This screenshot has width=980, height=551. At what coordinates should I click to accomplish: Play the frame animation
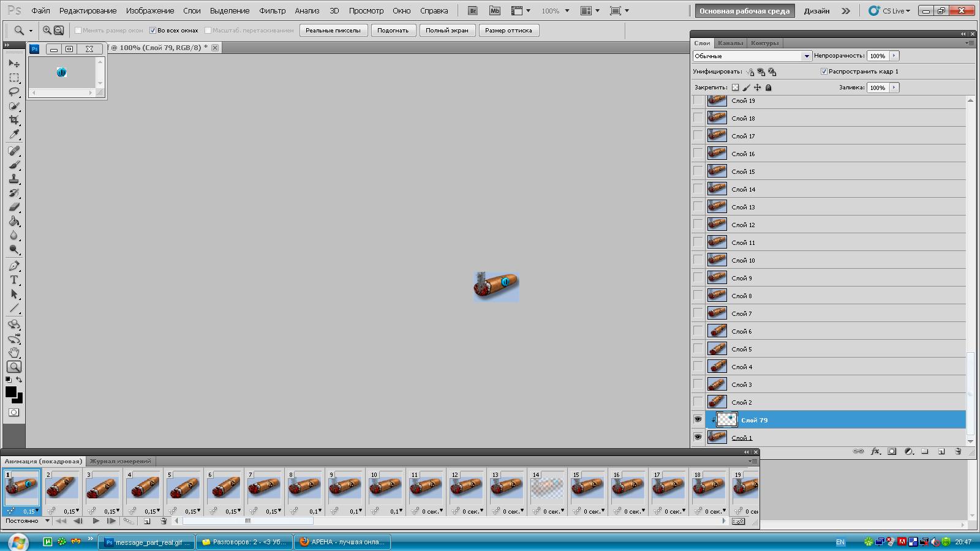pyautogui.click(x=96, y=521)
